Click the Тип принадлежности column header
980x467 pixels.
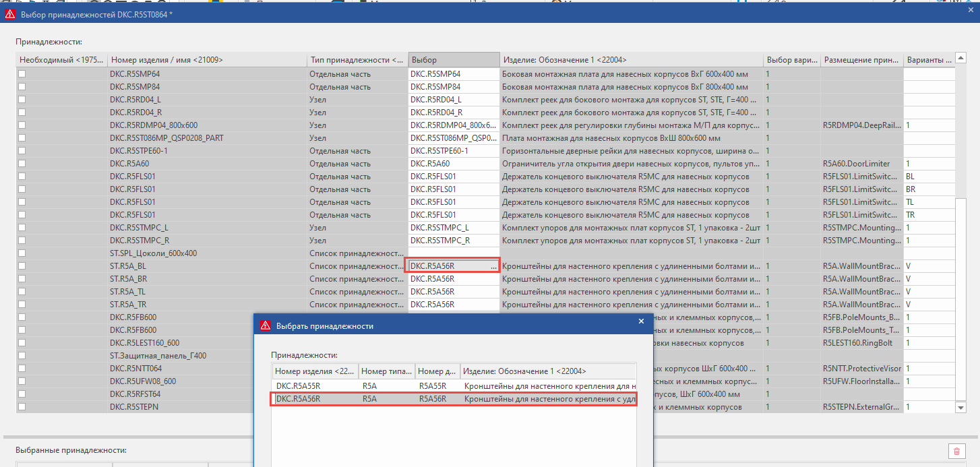[x=357, y=60]
